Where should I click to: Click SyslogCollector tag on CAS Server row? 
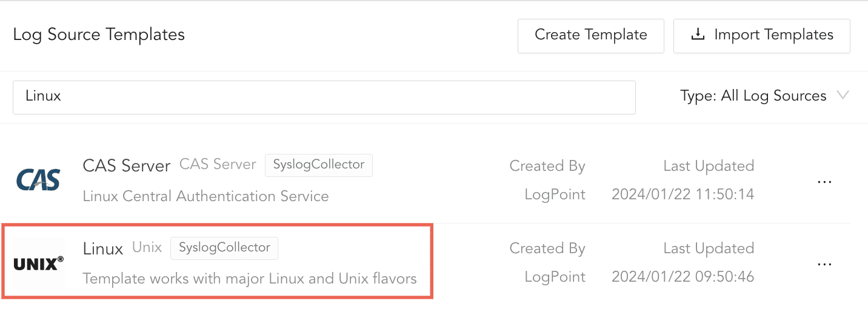click(319, 165)
